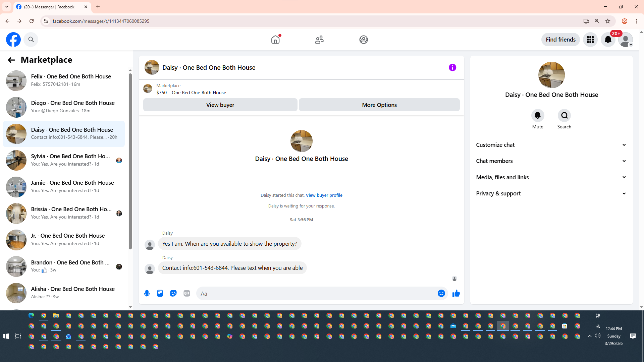Screen dimensions: 644x362
Task: Select Daisy's conversation in the list
Action: pyautogui.click(x=64, y=134)
